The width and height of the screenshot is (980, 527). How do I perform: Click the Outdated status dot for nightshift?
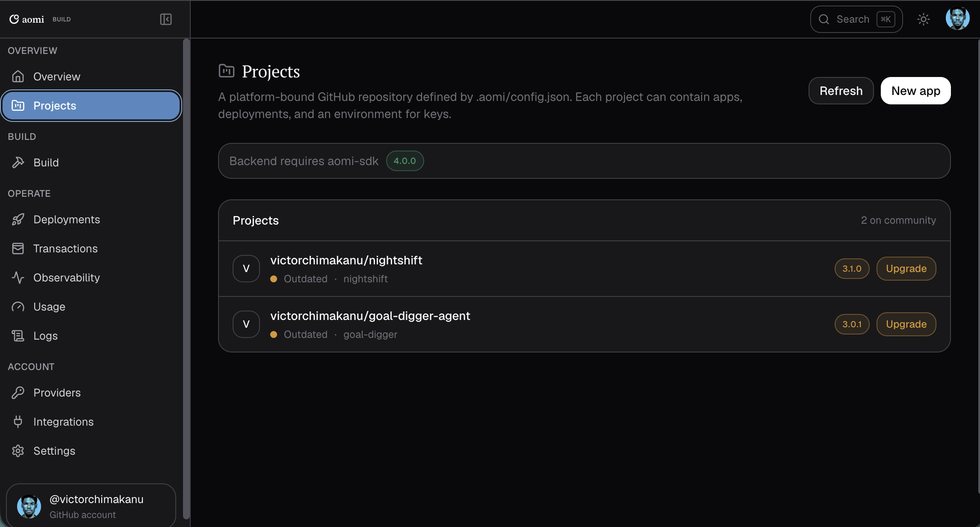click(x=274, y=279)
